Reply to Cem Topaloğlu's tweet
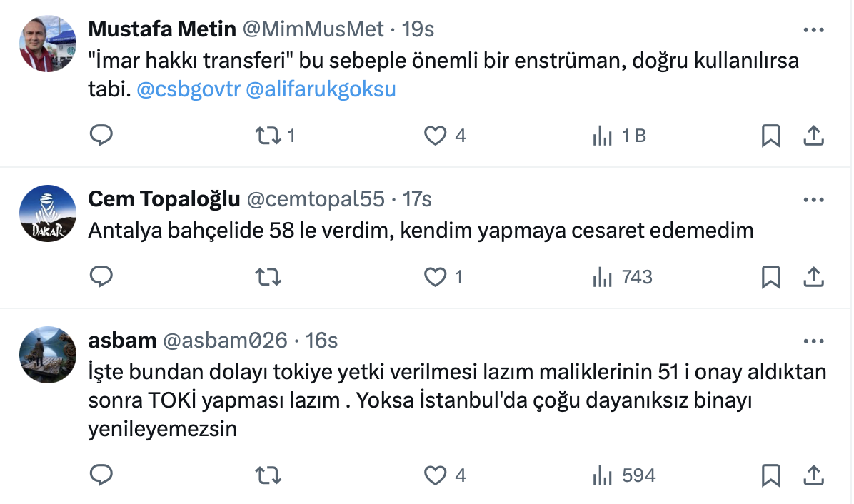Screen dimensions: 854x504 101,276
